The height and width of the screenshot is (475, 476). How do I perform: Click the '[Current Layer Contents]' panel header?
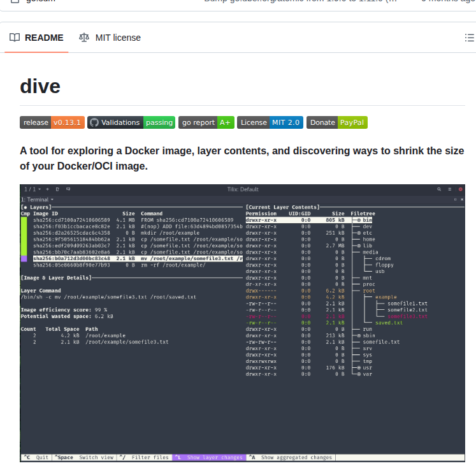(x=283, y=207)
